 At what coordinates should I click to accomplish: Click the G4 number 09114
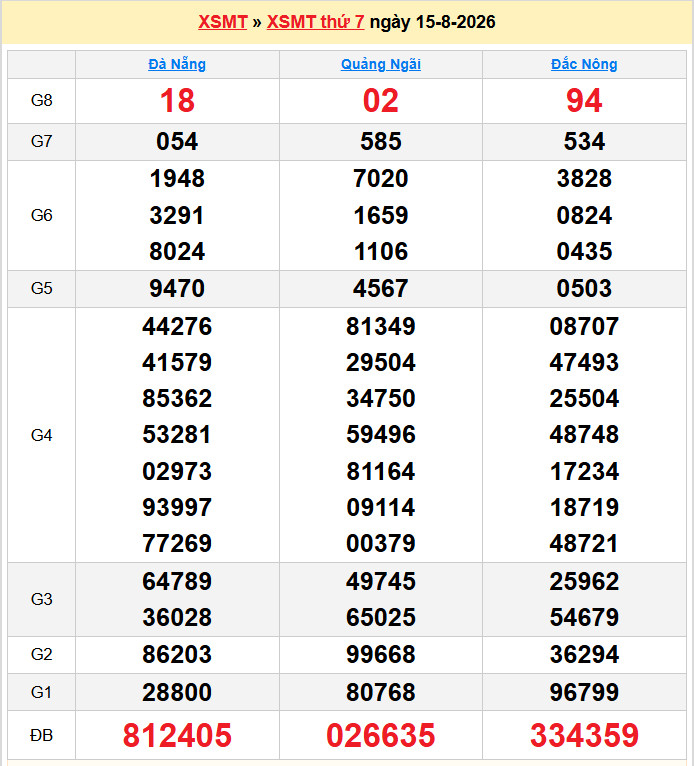click(381, 508)
